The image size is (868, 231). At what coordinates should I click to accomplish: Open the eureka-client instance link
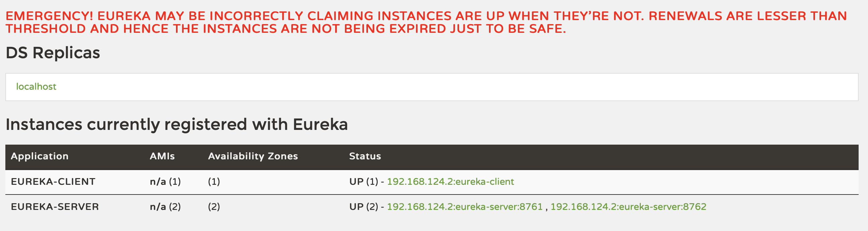(450, 182)
